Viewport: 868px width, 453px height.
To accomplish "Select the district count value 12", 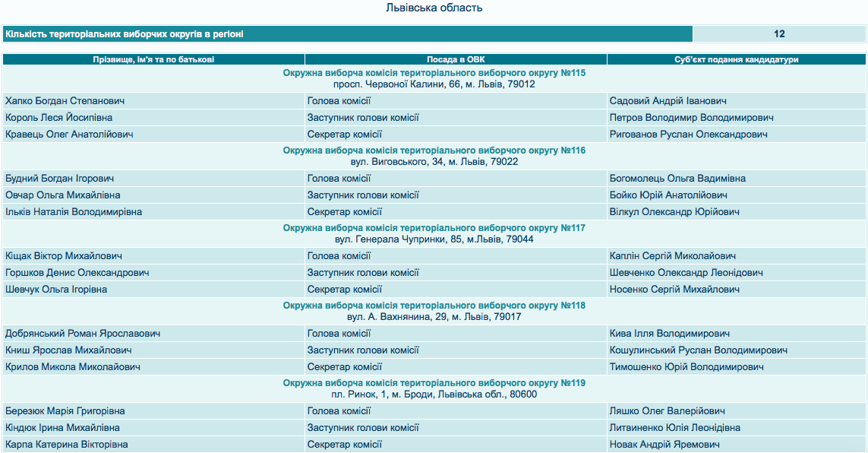I will pos(779,34).
